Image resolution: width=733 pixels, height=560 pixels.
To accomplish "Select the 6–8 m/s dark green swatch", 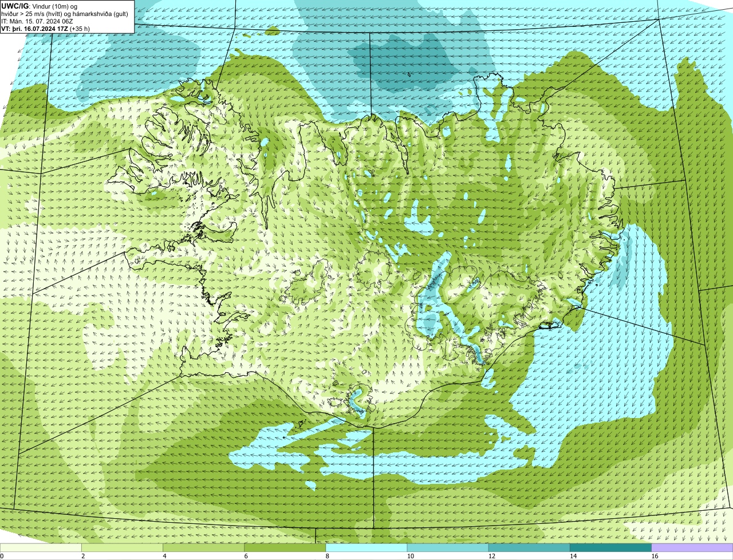I will pos(285,547).
